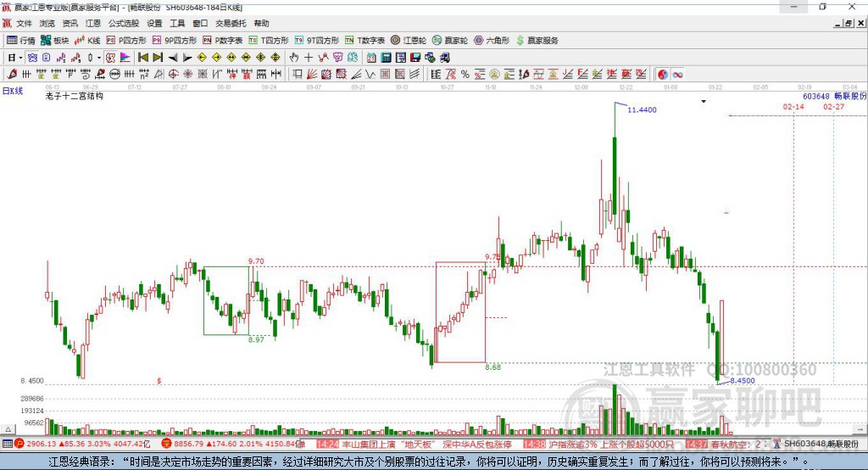Click the first yellow diamond arrow icon
This screenshot has width=868, height=470.
click(x=202, y=58)
